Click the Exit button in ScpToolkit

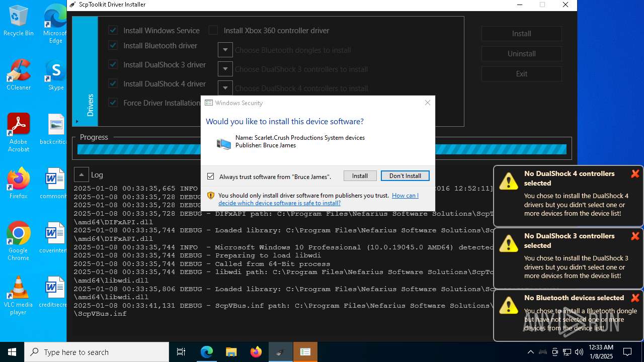(522, 73)
